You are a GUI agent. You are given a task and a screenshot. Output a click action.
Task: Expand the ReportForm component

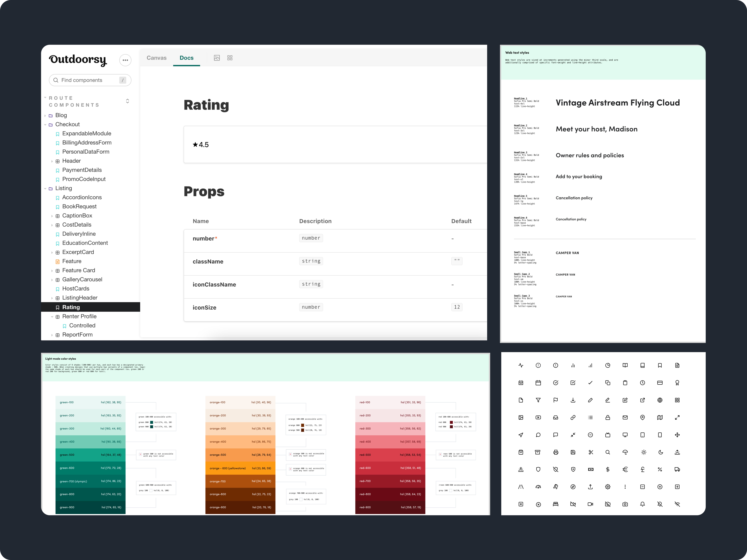(52, 335)
